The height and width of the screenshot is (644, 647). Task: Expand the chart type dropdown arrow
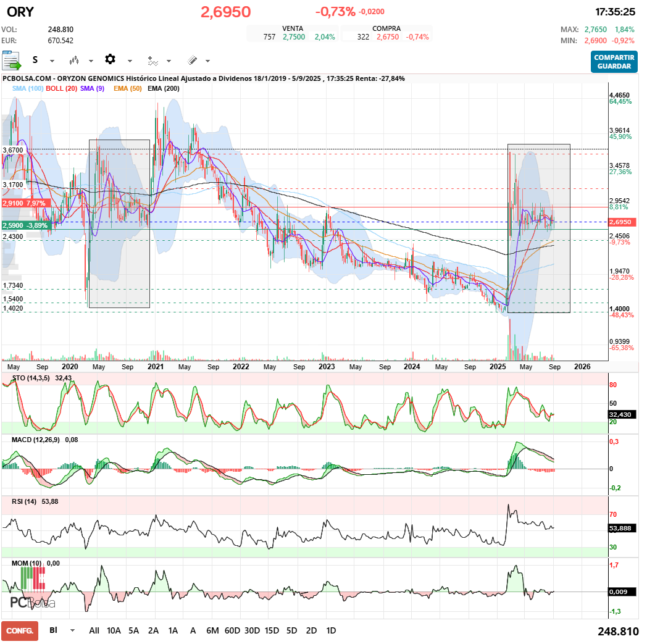point(91,61)
